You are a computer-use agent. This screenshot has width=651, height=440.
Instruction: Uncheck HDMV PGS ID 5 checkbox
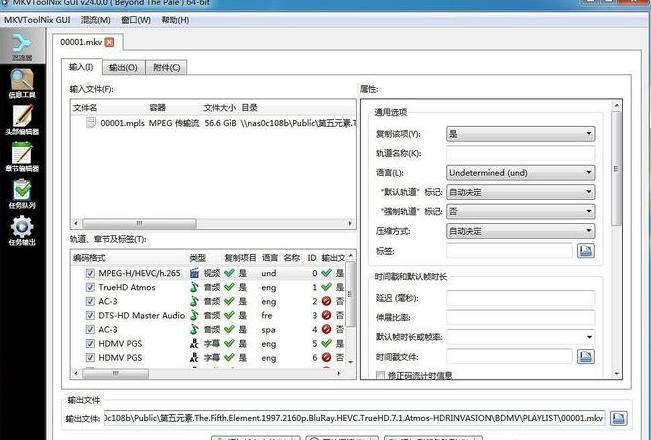[x=90, y=344]
